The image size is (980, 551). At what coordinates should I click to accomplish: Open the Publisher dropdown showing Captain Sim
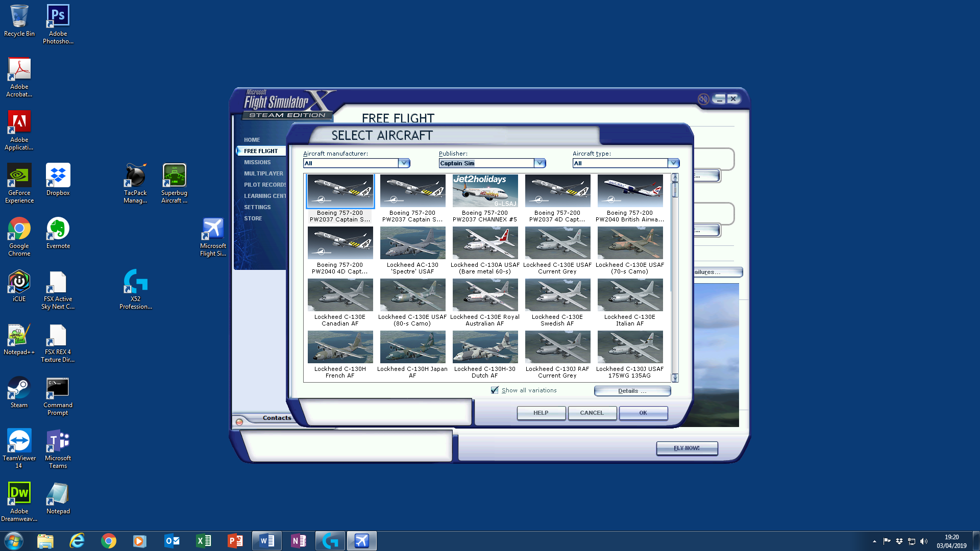tap(540, 163)
